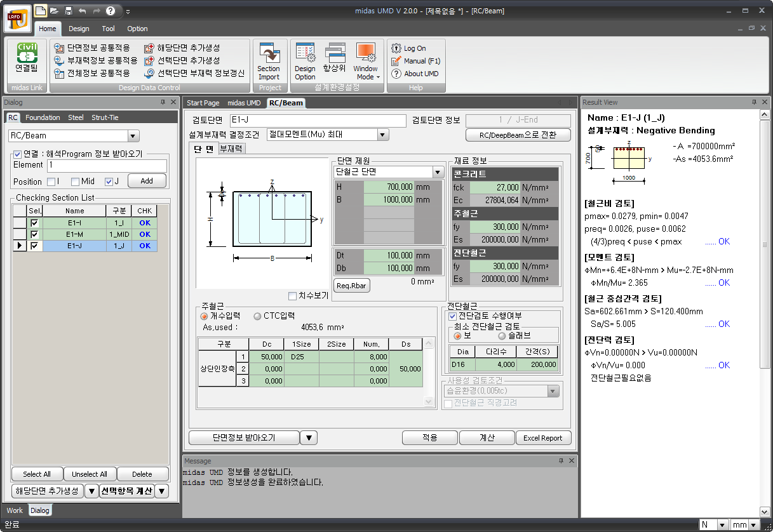Switch to 부재력 tab
The height and width of the screenshot is (532, 773).
(231, 149)
